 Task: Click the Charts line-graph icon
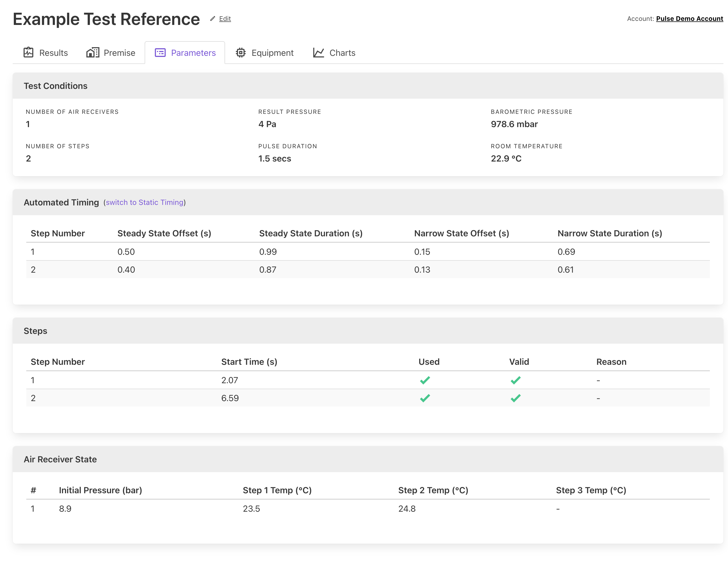click(318, 53)
